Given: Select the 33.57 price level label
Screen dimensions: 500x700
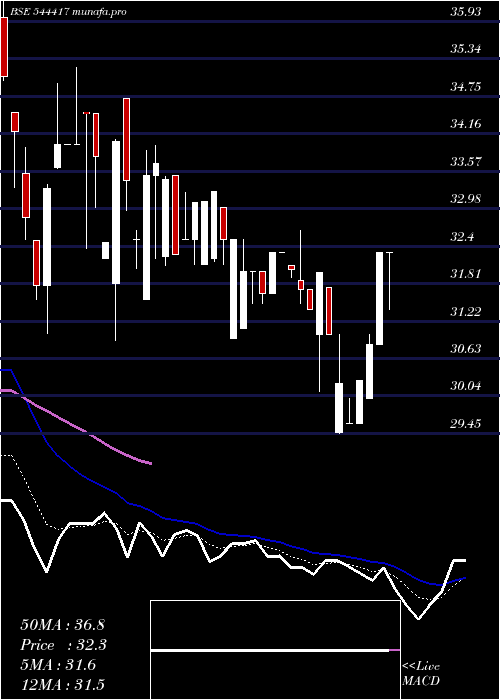Looking at the screenshot, I should coord(466,161).
